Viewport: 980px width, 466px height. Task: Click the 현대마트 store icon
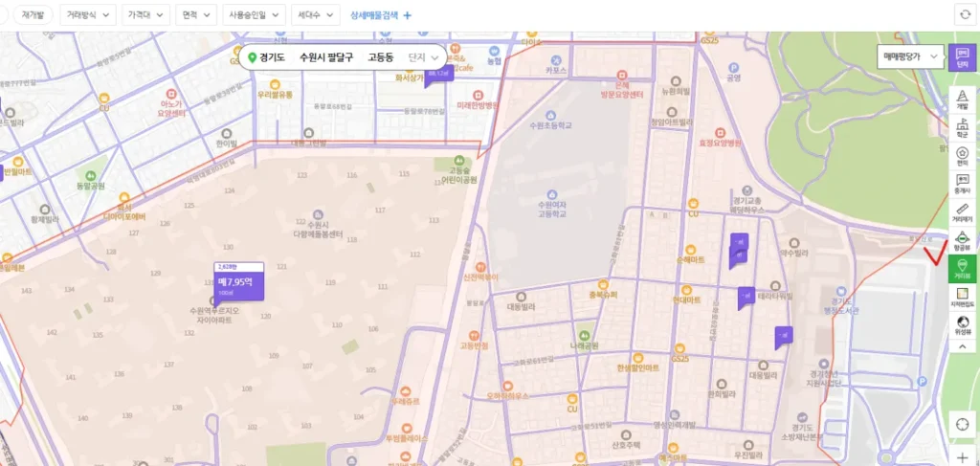[x=686, y=289]
